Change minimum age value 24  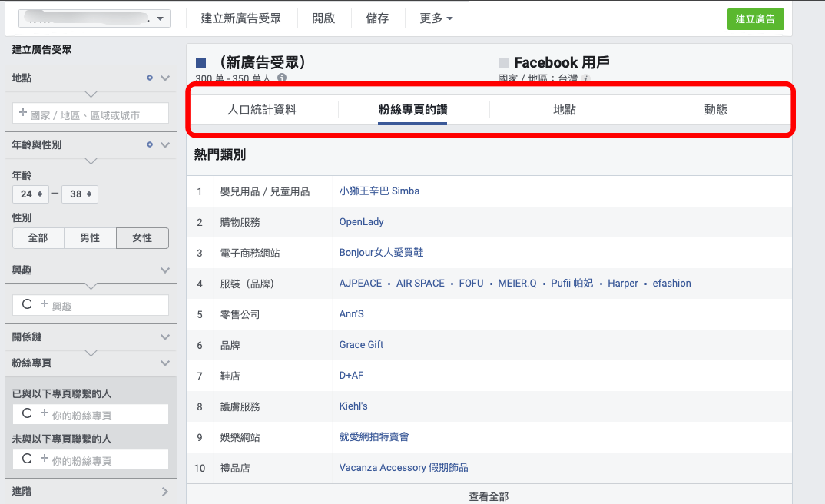pos(31,194)
